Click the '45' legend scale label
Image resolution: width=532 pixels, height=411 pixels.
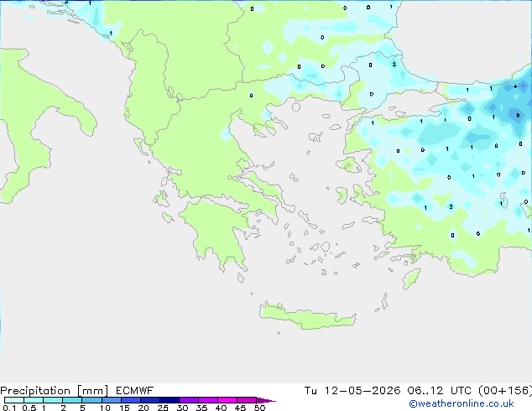point(240,408)
